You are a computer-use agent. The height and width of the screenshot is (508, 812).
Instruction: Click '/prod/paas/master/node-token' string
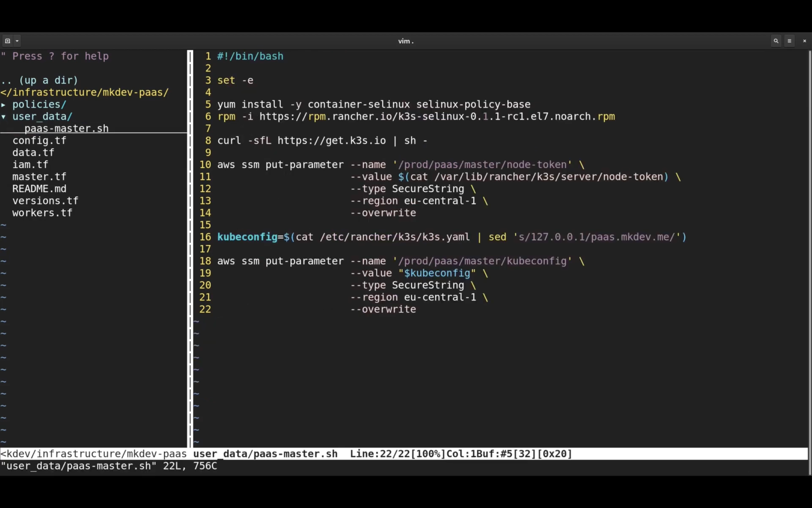(x=482, y=165)
